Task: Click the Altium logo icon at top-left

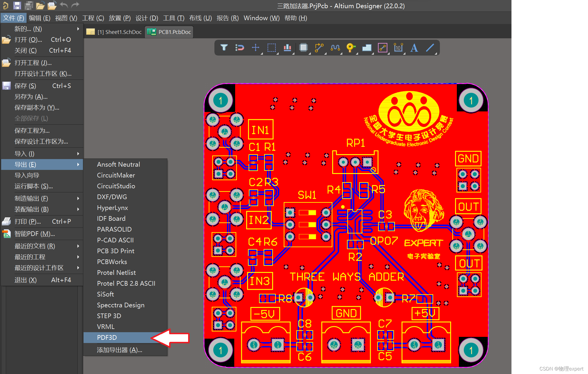Action: pyautogui.click(x=5, y=5)
